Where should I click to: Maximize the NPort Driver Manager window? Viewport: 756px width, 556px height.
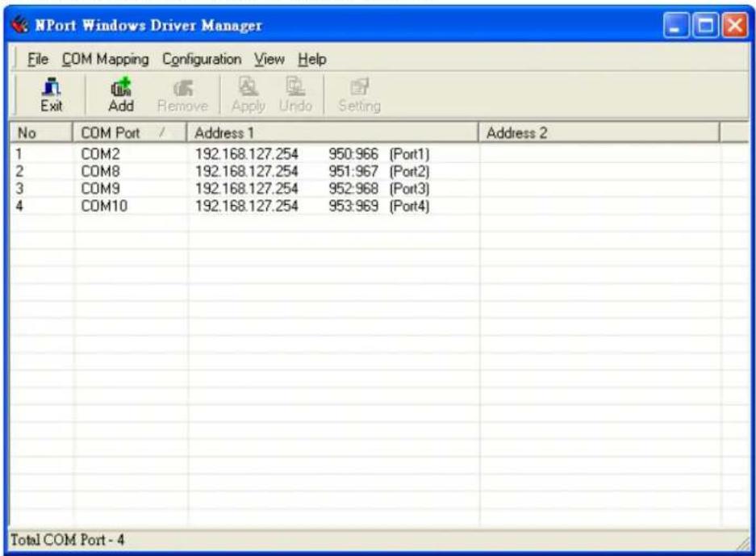pyautogui.click(x=705, y=24)
